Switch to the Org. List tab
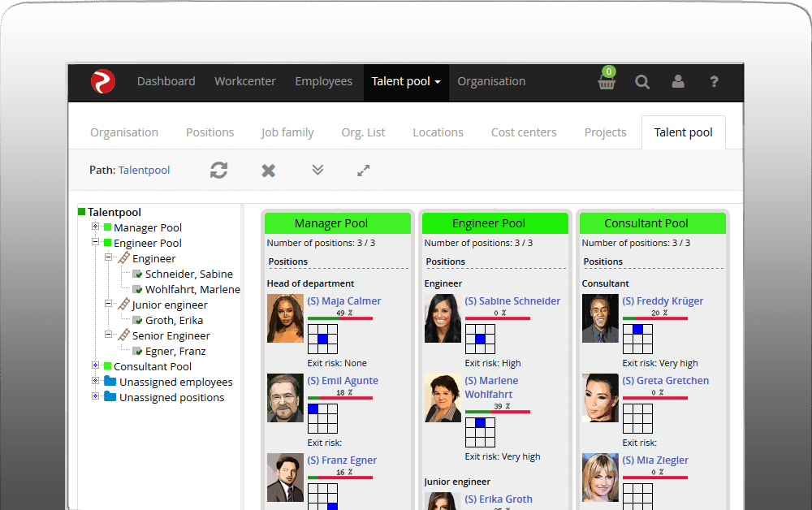 [x=363, y=132]
